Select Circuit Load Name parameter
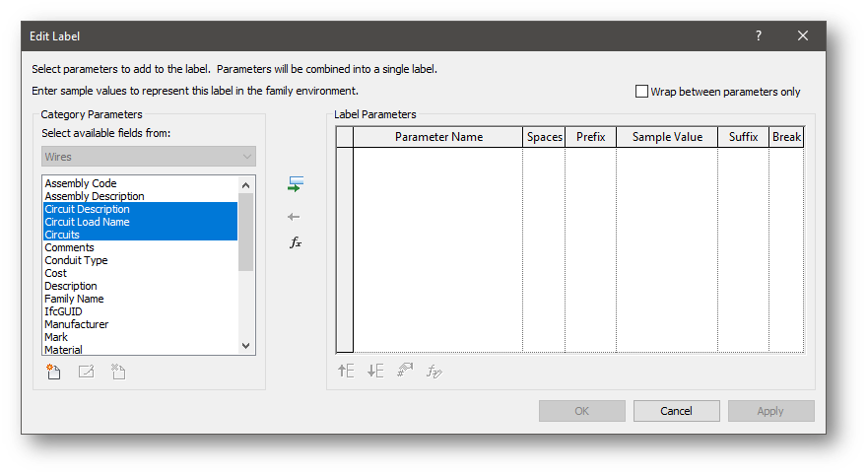 pyautogui.click(x=88, y=222)
